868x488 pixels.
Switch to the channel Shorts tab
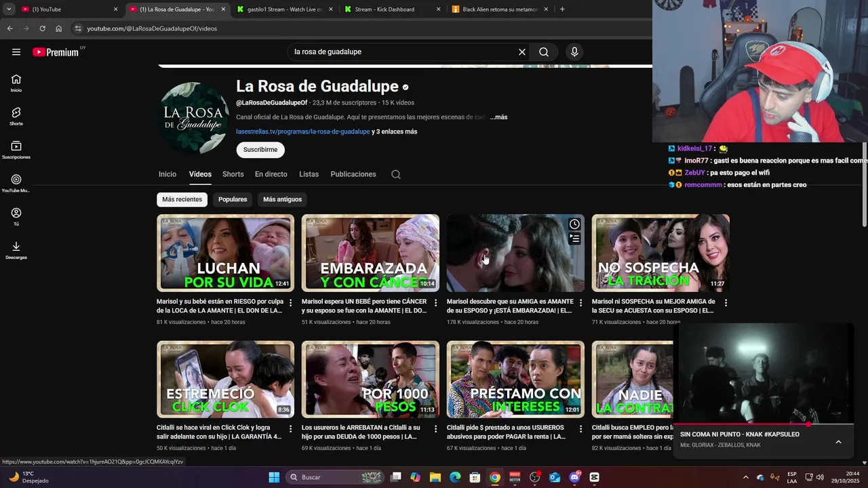point(233,174)
